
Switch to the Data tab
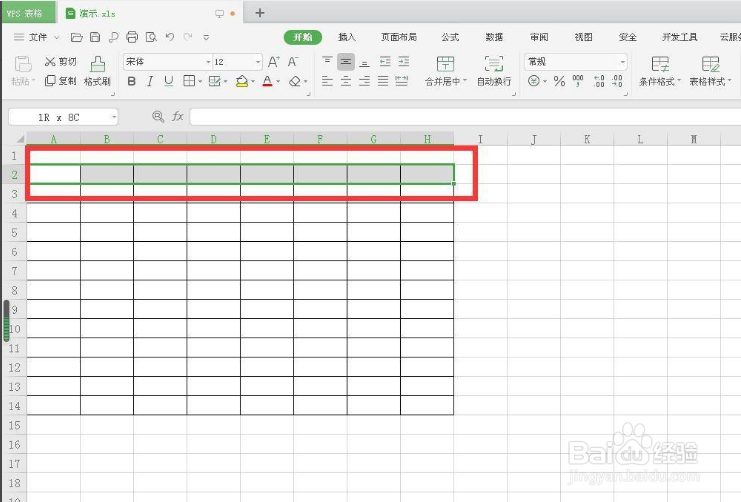[494, 37]
